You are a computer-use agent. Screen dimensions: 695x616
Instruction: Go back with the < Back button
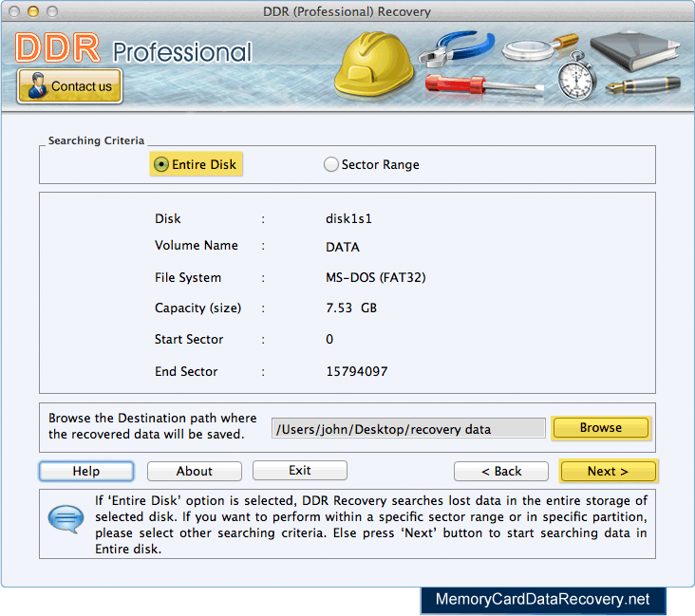click(x=501, y=471)
